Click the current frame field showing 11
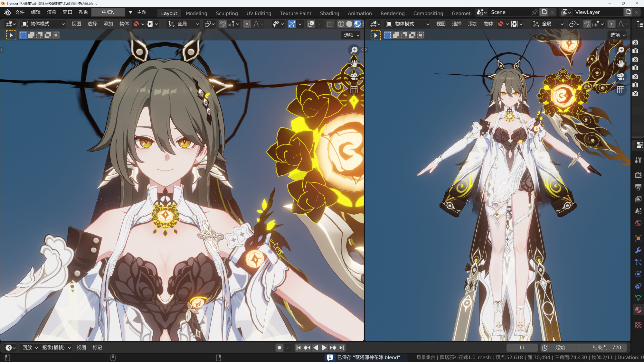 click(522, 348)
